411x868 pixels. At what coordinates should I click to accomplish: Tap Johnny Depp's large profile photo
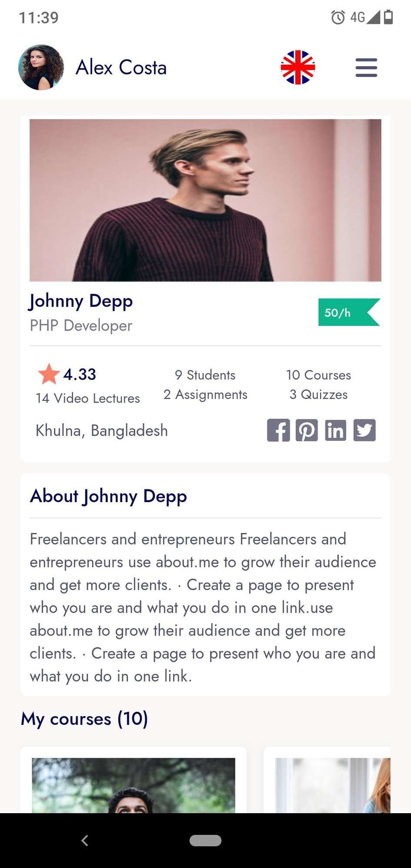pos(205,200)
